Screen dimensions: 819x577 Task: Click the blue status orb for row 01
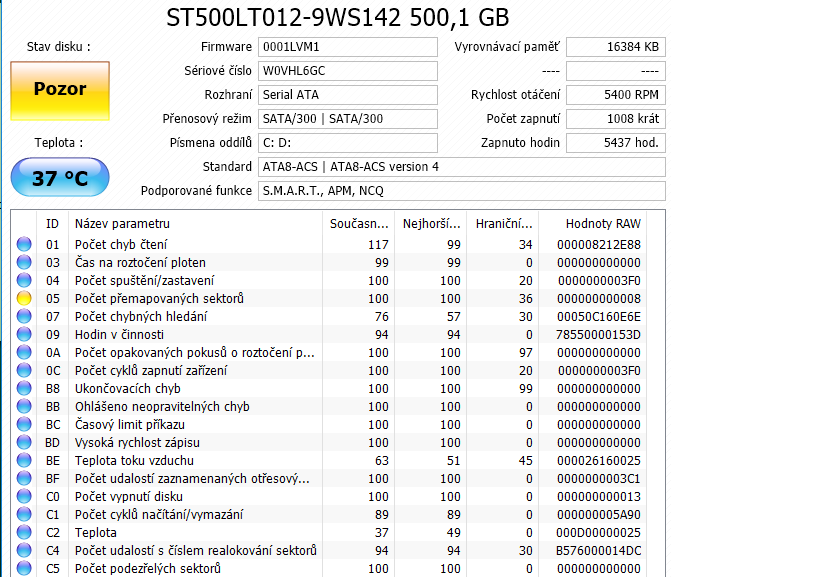click(x=24, y=244)
